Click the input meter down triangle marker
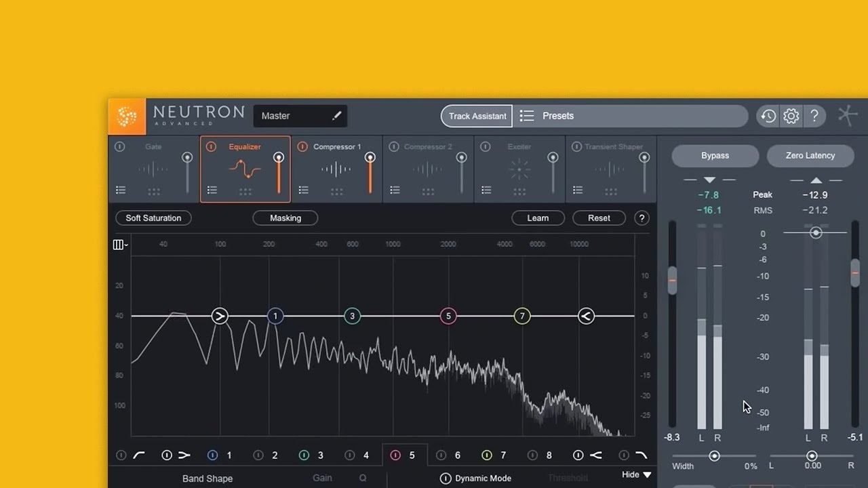The width and height of the screenshot is (868, 488). 709,180
